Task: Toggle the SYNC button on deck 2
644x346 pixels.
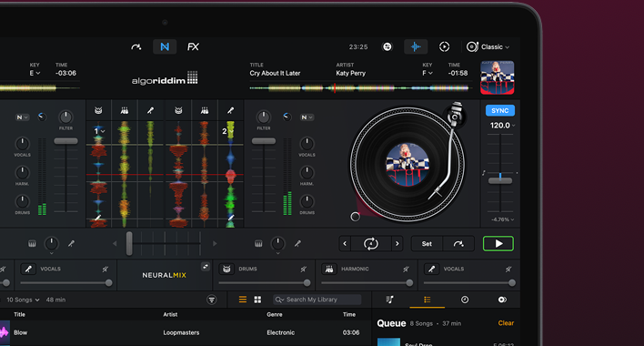Action: pos(500,110)
